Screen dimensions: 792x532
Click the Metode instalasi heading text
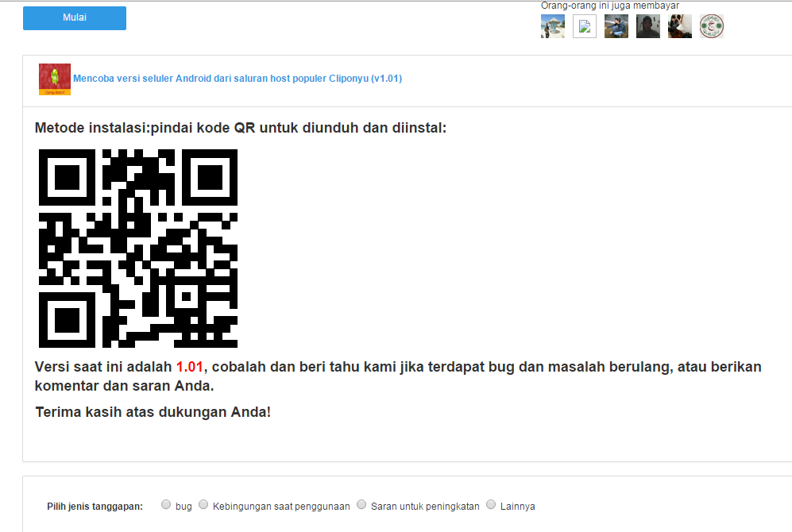coord(241,128)
